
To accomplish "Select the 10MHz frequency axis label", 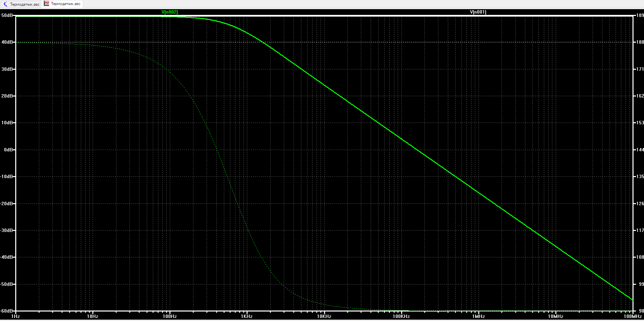I will (x=556, y=317).
